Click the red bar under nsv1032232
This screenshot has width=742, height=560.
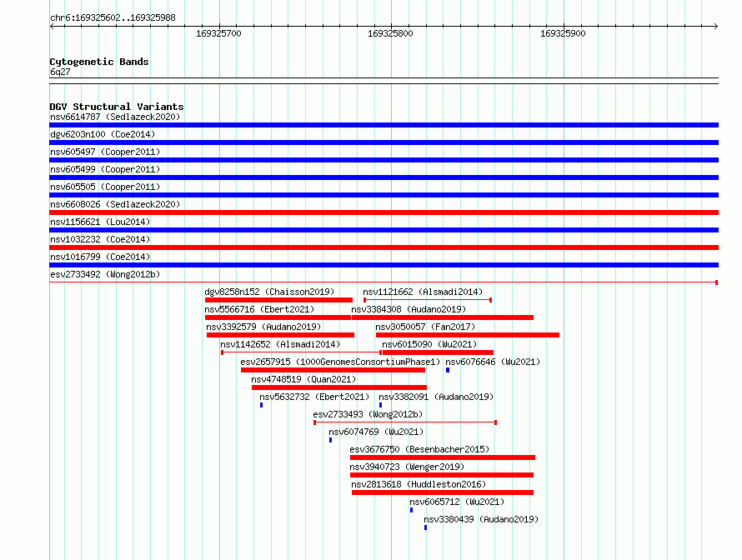pos(384,247)
